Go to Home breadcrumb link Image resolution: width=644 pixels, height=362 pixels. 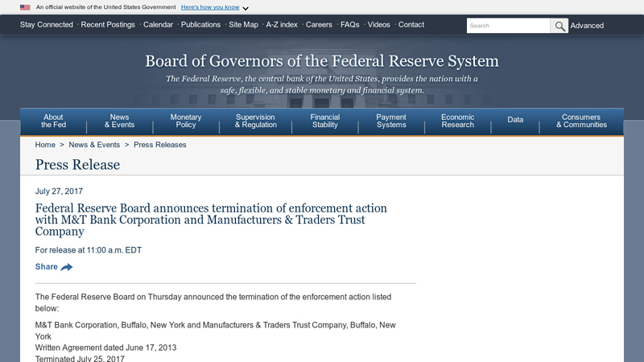(x=45, y=145)
